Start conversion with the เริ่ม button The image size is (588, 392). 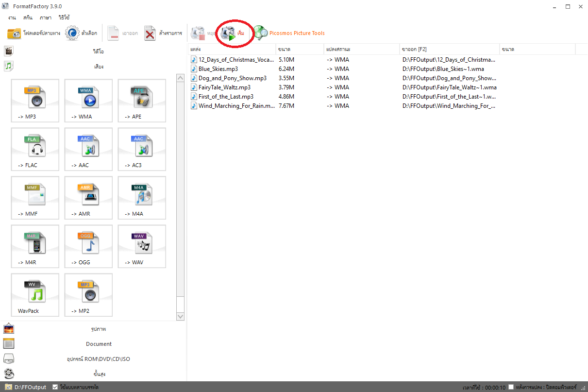coord(232,33)
